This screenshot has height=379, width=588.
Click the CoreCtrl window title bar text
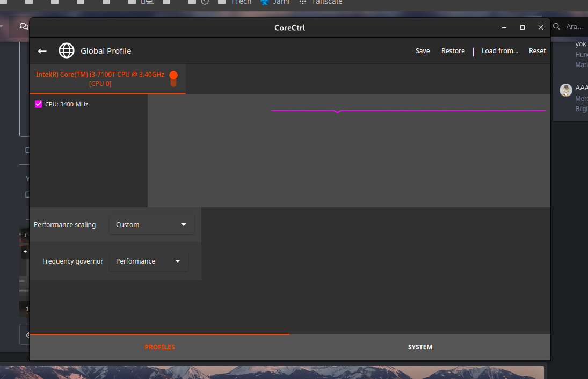(289, 28)
